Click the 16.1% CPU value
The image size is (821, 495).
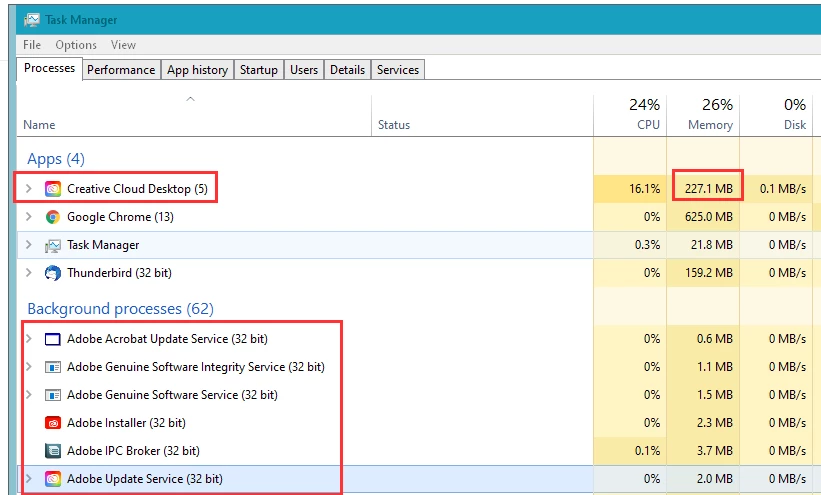(x=645, y=189)
